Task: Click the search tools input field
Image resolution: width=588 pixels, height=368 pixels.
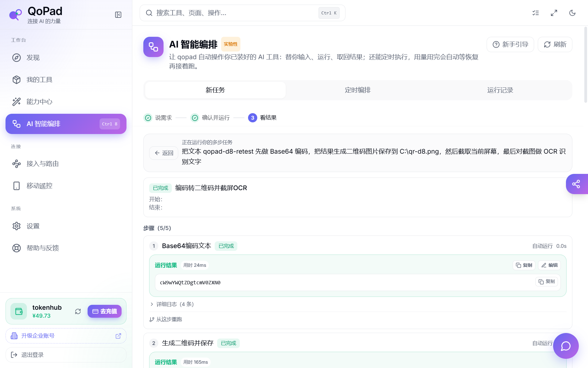Action: (243, 13)
